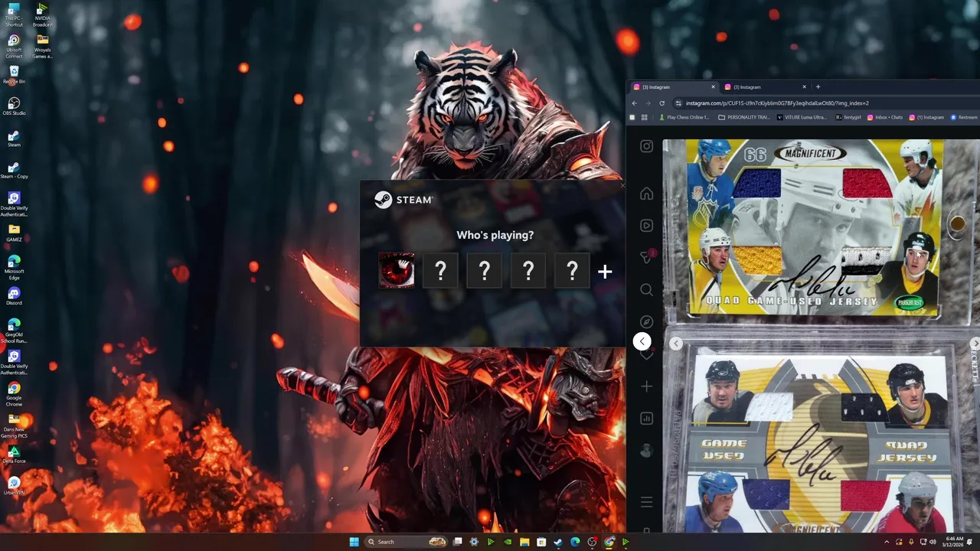980x551 pixels.
Task: Open Instagram hamburger More menu
Action: pos(646,502)
